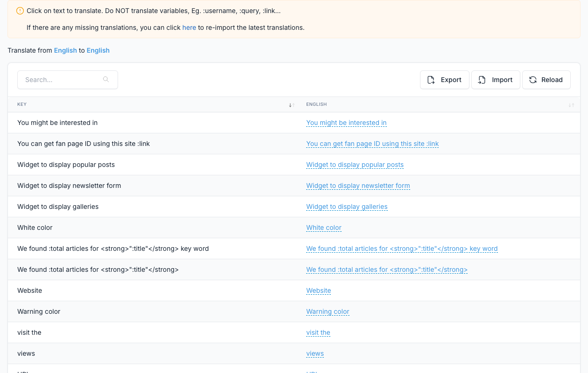Edit the 'visit the' translation

(318, 332)
